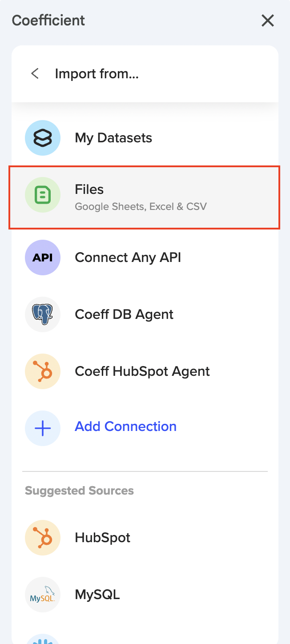This screenshot has width=290, height=644.
Task: Click the Google Sheets, Excel & CSV subtitle
Action: coord(141,206)
